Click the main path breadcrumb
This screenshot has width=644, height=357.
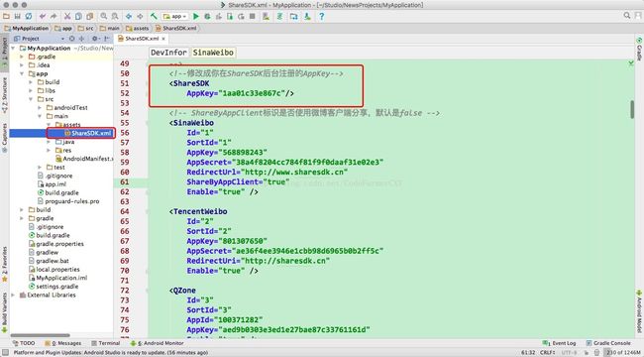pos(110,29)
